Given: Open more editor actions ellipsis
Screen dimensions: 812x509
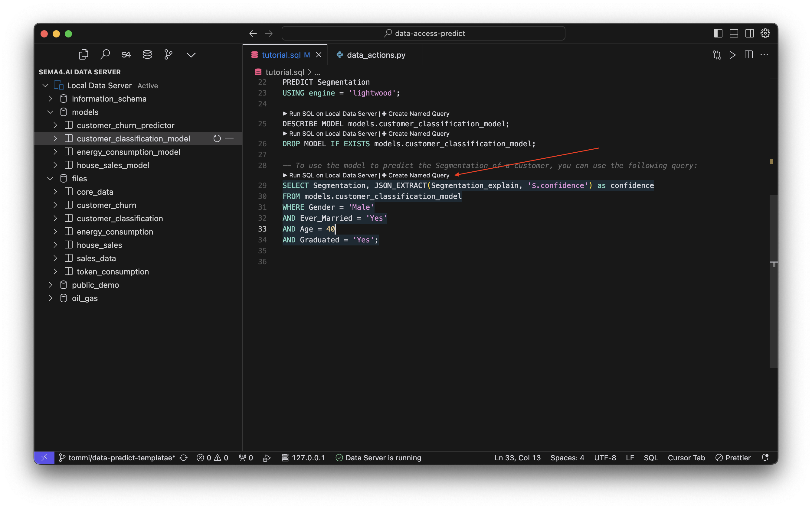Looking at the screenshot, I should (x=764, y=55).
